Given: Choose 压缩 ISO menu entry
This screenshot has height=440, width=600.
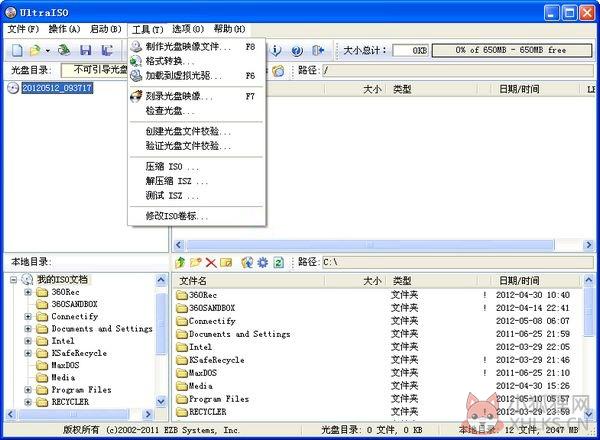Looking at the screenshot, I should 197,167.
